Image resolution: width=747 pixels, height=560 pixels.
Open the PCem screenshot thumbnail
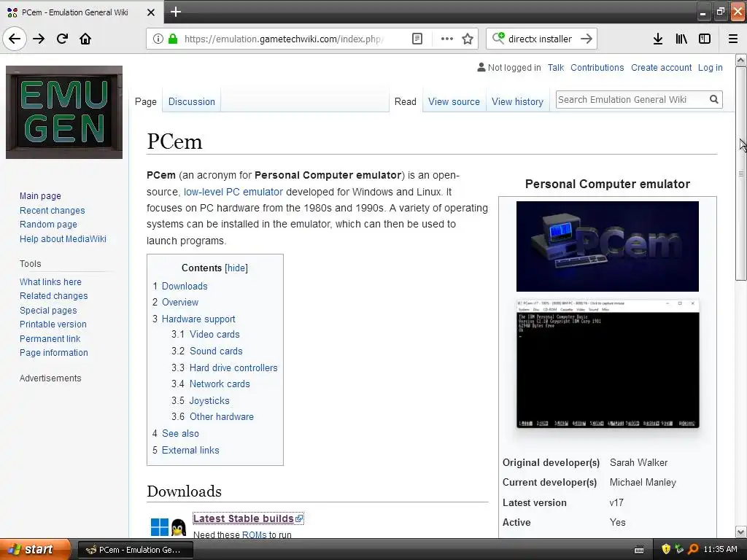[608, 364]
